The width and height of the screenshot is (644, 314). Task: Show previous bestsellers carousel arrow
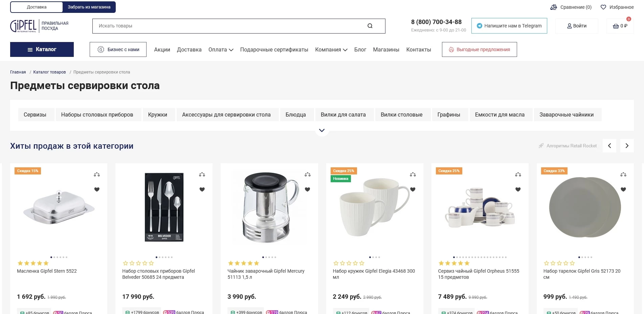(x=609, y=146)
